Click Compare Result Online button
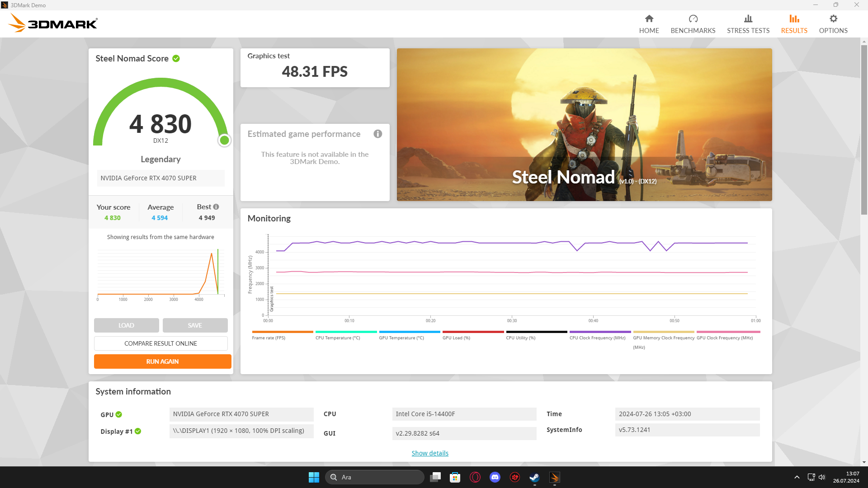Screen dimensions: 868x488 pos(160,343)
